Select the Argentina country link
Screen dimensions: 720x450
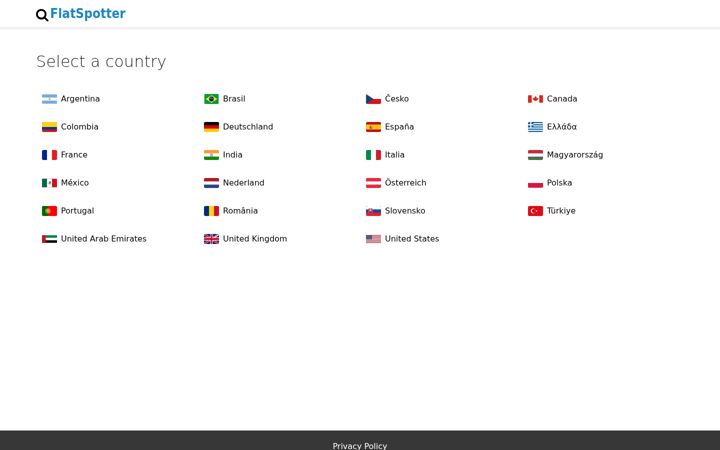coord(80,99)
